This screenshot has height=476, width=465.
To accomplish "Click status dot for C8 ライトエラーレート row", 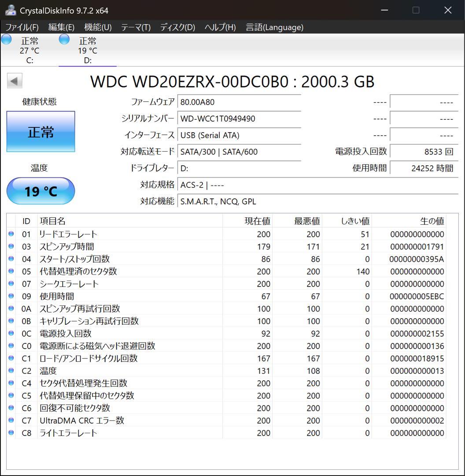I will (x=11, y=433).
